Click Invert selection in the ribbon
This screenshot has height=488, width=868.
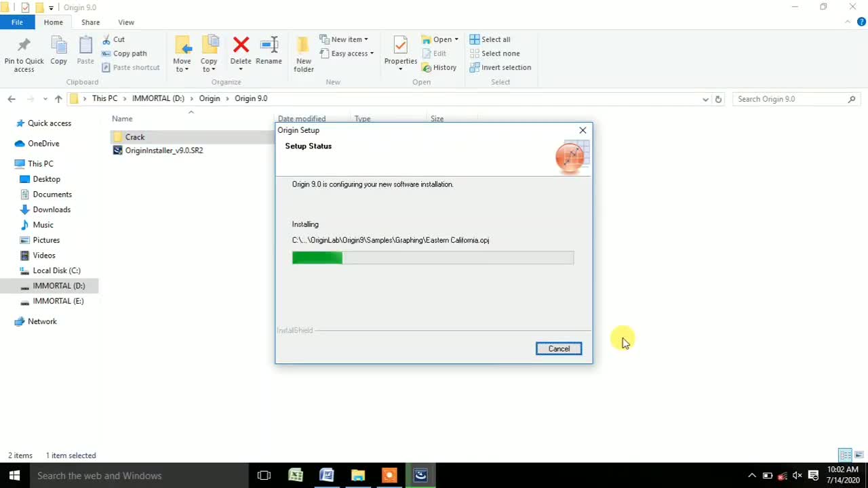[500, 67]
